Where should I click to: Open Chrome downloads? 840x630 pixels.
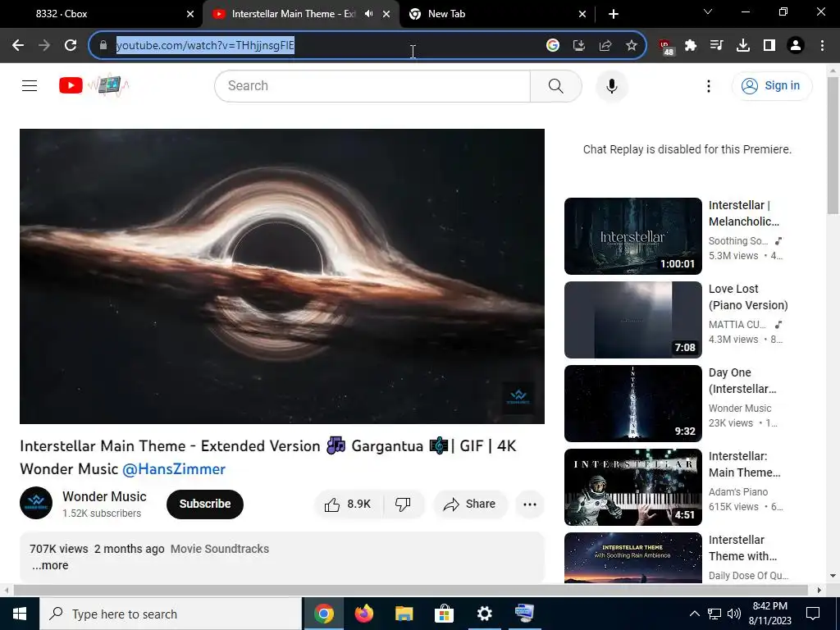743,46
